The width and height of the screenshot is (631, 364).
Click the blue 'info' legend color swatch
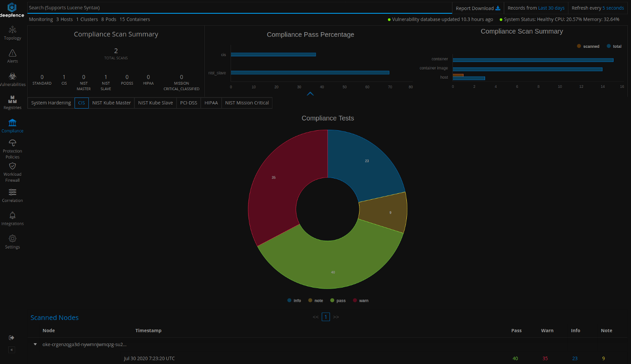(289, 300)
